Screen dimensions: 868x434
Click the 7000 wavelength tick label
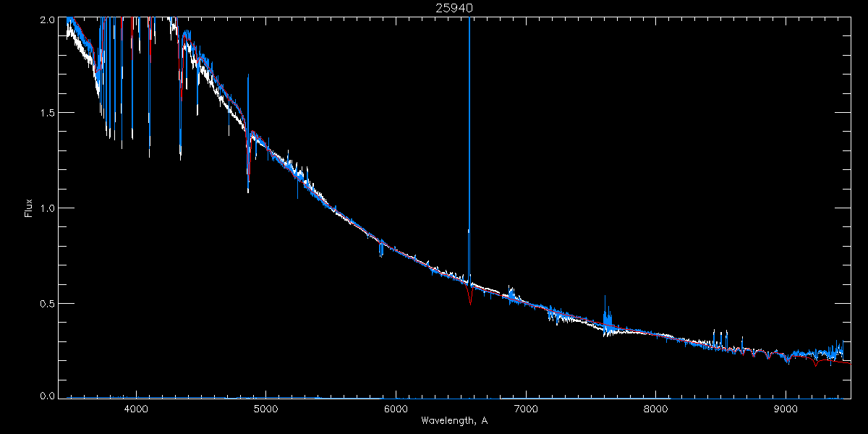click(x=526, y=408)
